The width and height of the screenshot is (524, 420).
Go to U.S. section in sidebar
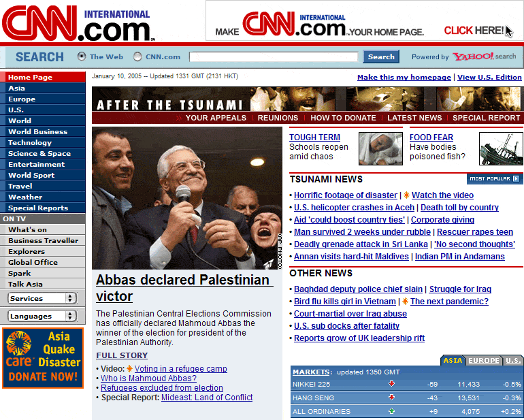(x=43, y=110)
